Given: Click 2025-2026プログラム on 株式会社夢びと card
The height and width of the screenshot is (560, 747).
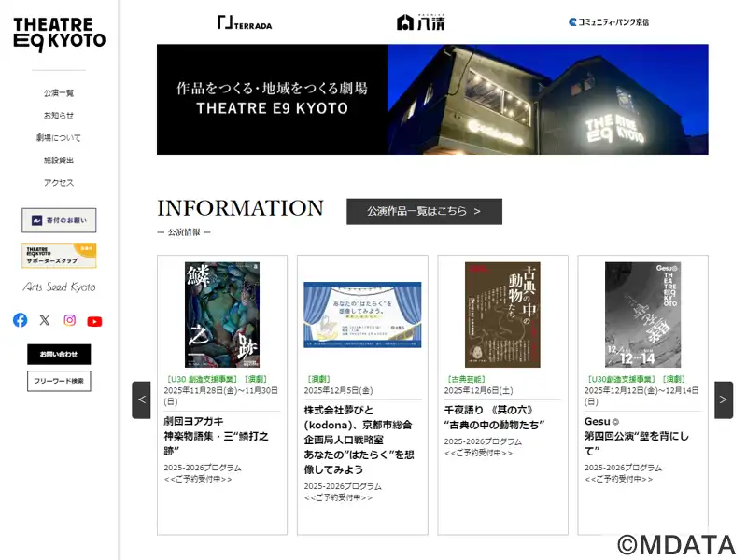Looking at the screenshot, I should [x=343, y=486].
